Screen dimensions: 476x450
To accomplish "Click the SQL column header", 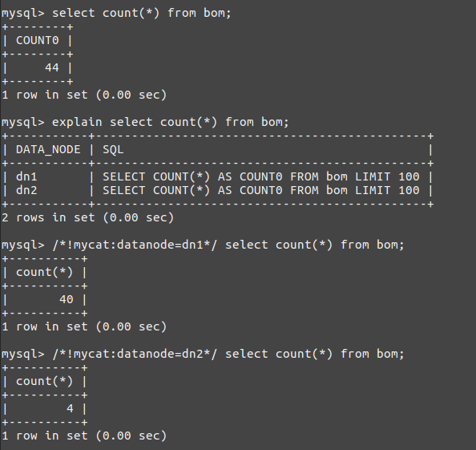I will [x=113, y=150].
